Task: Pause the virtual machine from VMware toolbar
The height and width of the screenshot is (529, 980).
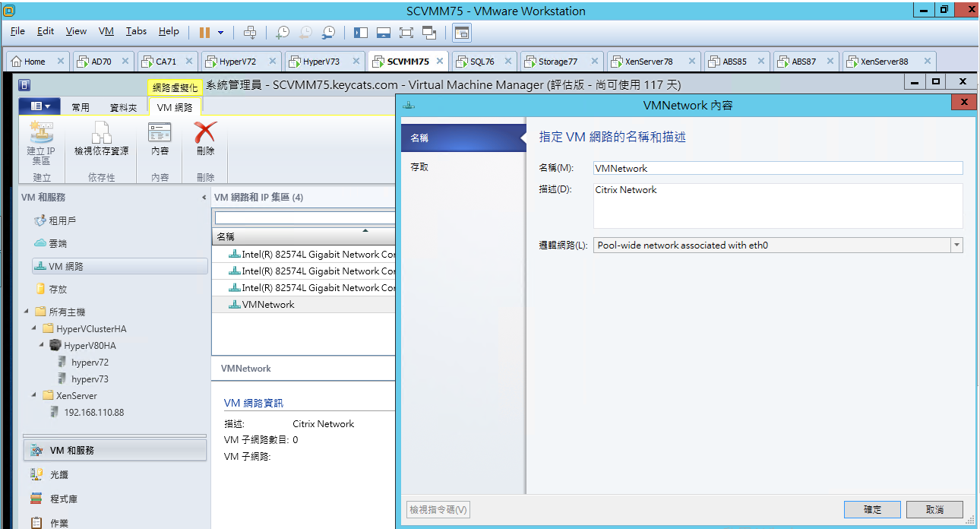Action: [204, 32]
